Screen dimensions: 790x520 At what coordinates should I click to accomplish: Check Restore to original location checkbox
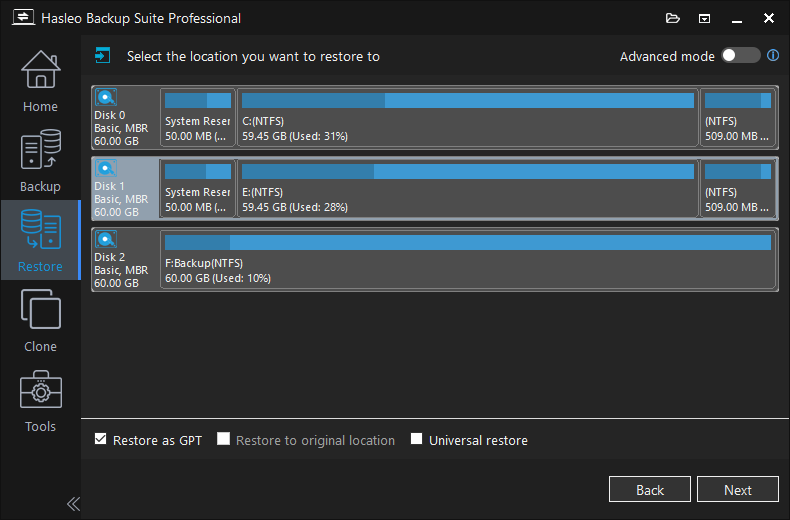(x=223, y=439)
